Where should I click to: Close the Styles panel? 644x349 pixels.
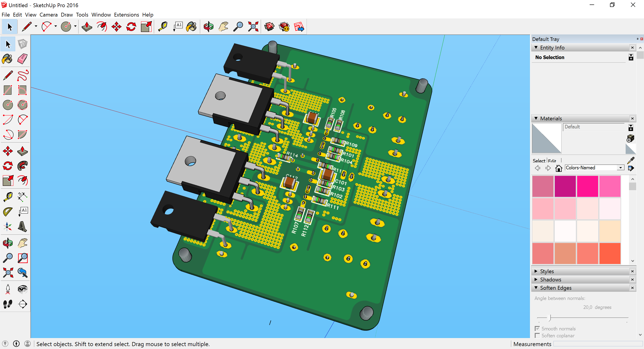[632, 271]
